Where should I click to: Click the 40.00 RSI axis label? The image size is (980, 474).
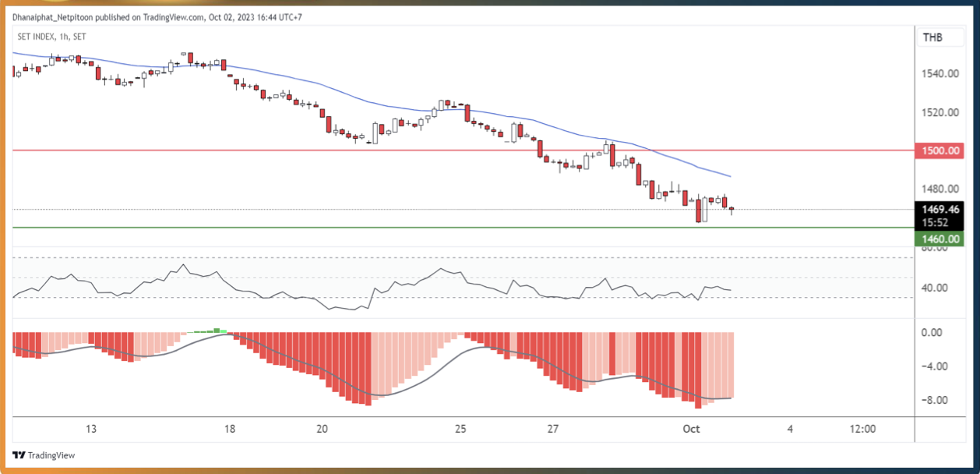[935, 288]
